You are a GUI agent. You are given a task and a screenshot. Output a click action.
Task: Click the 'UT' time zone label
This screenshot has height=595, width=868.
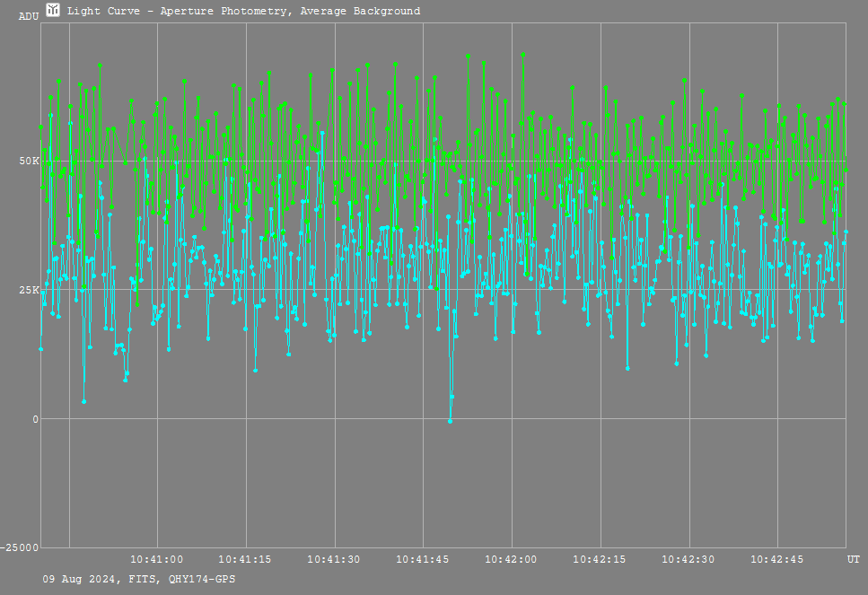(854, 560)
